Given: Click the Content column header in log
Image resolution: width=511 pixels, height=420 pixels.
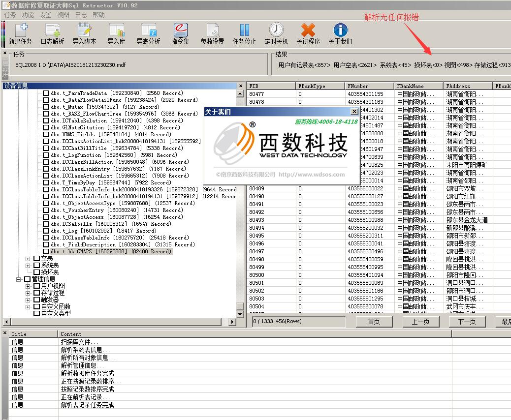Looking at the screenshot, I should 255,334.
